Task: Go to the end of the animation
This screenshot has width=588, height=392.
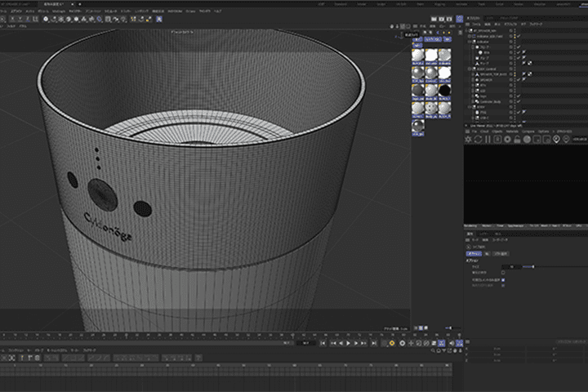Action: [x=374, y=343]
